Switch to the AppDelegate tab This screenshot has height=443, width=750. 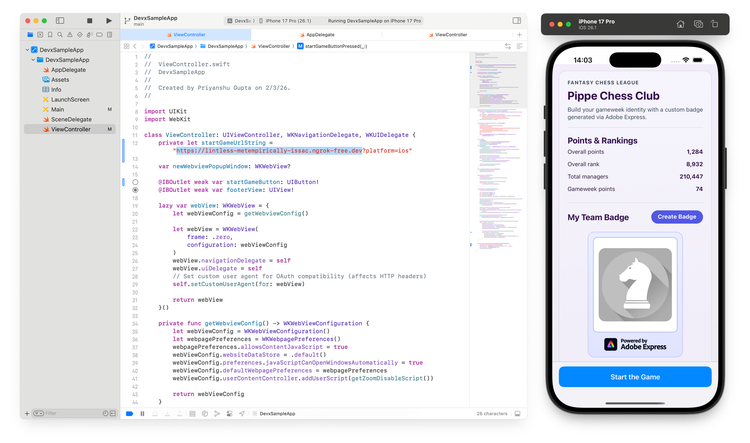[x=317, y=34]
